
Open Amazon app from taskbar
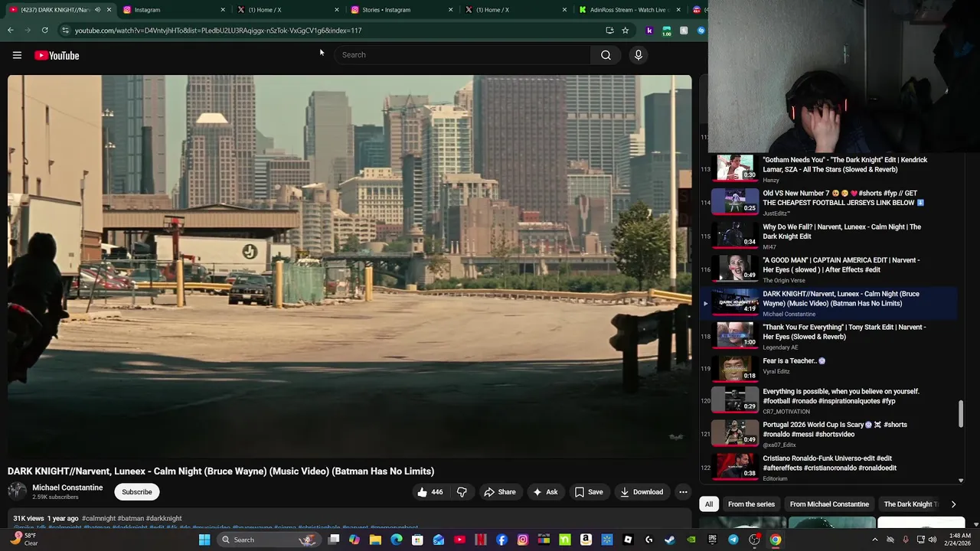[586, 540]
